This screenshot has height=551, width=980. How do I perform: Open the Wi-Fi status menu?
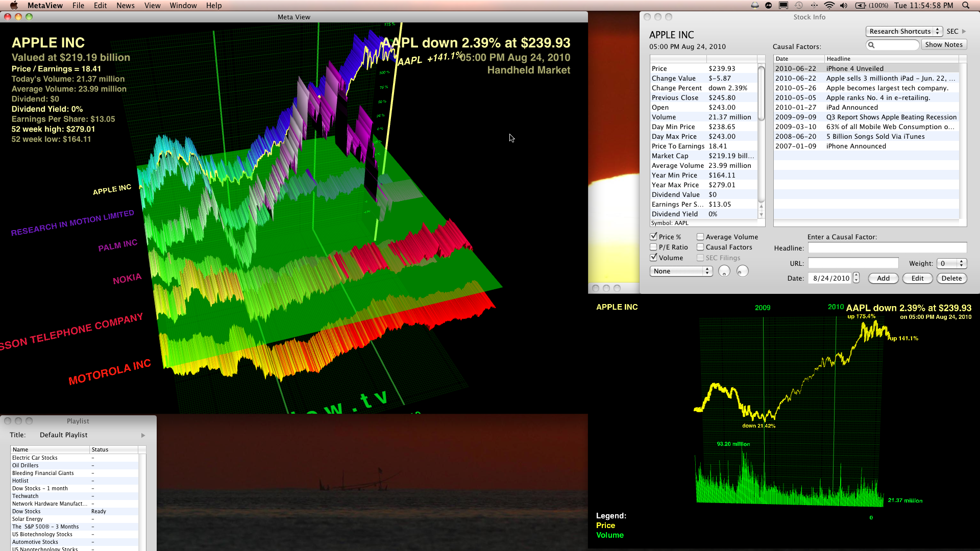tap(829, 5)
